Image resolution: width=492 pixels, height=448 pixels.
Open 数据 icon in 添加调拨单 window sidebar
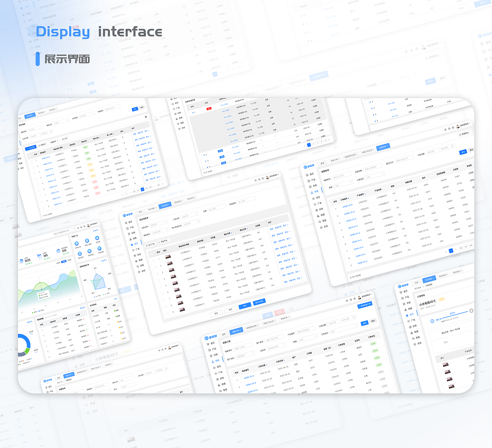136,261
